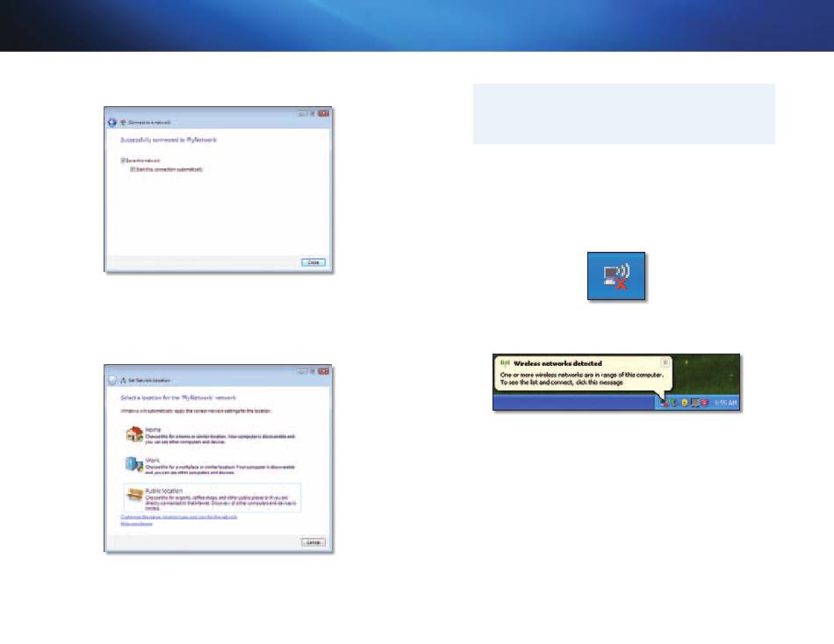The width and height of the screenshot is (834, 644).
Task: Close the wireless networks detected balloon
Action: pyautogui.click(x=665, y=361)
